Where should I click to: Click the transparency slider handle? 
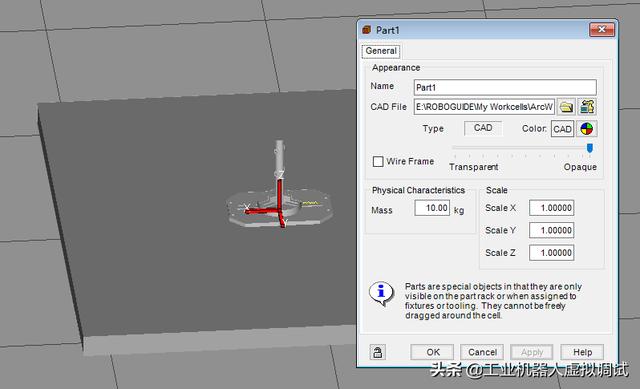point(589,148)
